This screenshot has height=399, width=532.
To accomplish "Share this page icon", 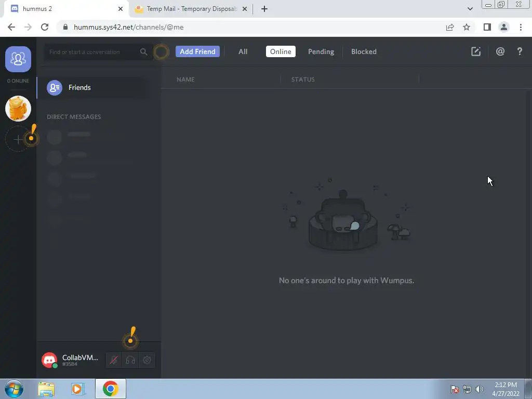I will [450, 27].
